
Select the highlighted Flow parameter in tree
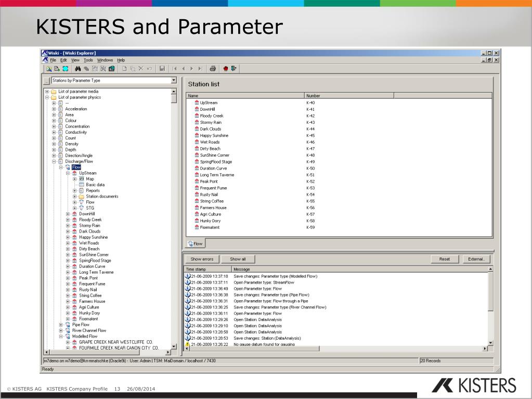[76, 168]
